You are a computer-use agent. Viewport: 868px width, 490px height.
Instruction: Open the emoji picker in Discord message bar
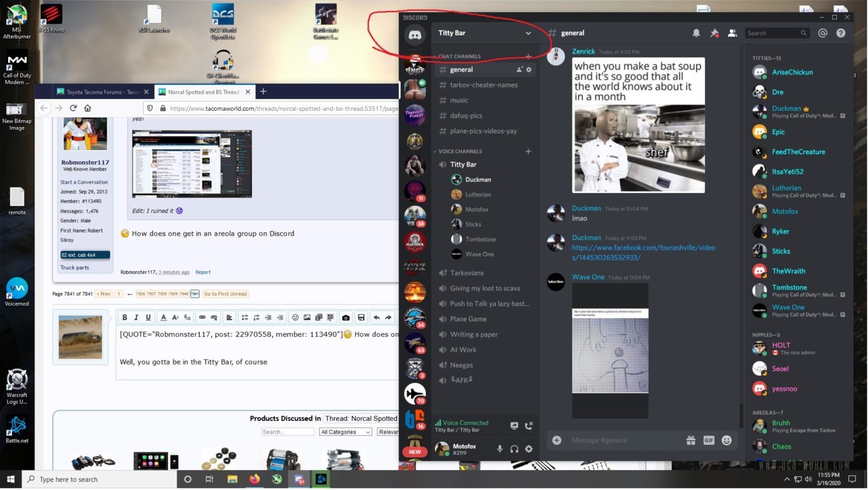[727, 440]
